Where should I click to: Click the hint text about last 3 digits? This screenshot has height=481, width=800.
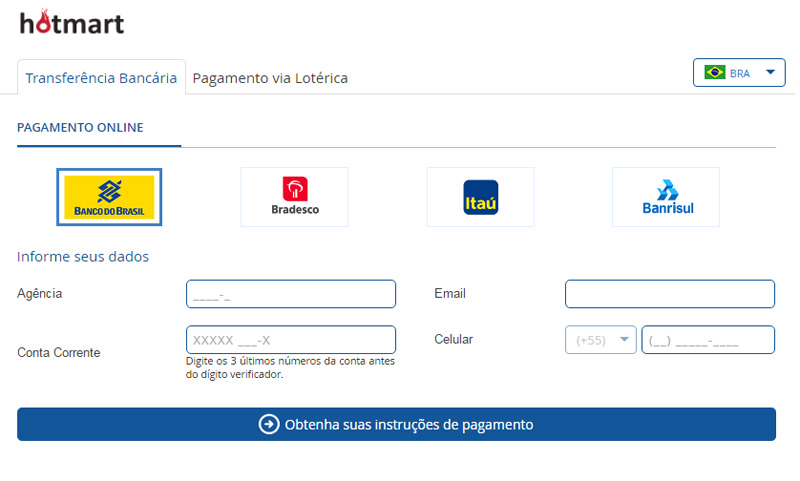pos(290,368)
